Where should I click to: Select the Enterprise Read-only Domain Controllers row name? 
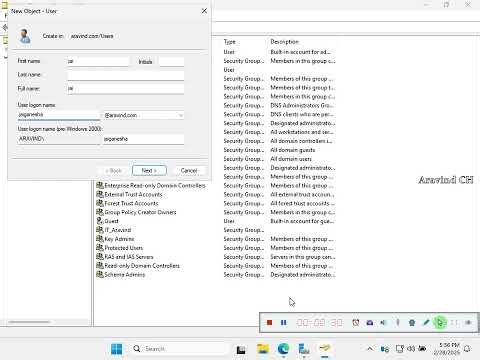point(155,185)
